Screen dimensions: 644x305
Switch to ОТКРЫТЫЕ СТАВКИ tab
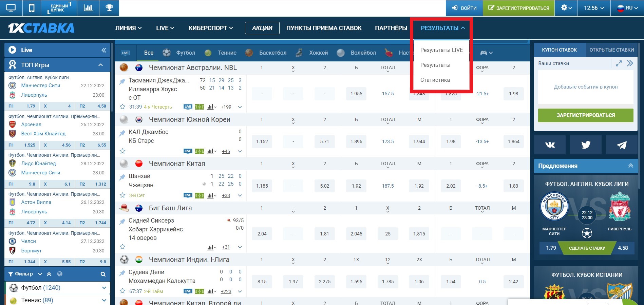pos(611,50)
